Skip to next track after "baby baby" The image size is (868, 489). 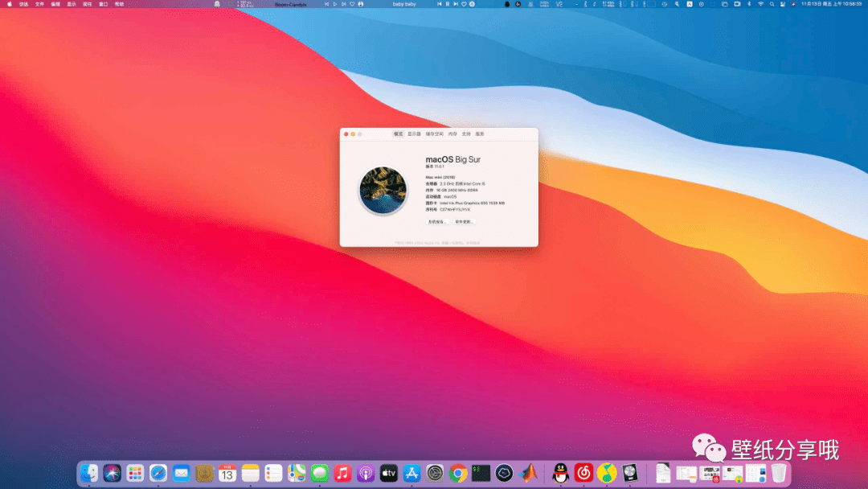pyautogui.click(x=456, y=4)
